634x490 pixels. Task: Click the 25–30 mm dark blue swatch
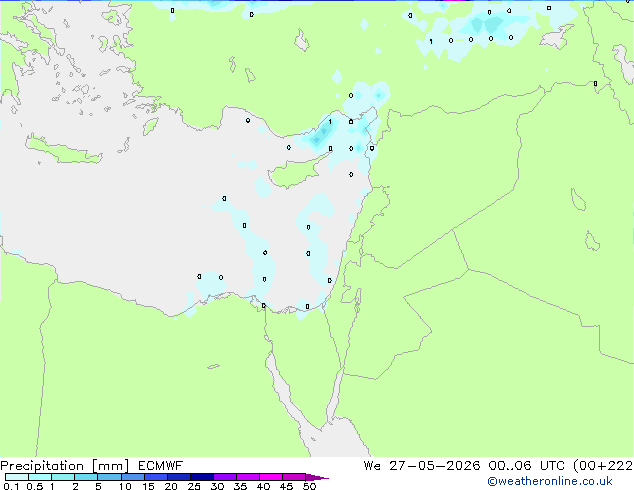click(x=201, y=477)
